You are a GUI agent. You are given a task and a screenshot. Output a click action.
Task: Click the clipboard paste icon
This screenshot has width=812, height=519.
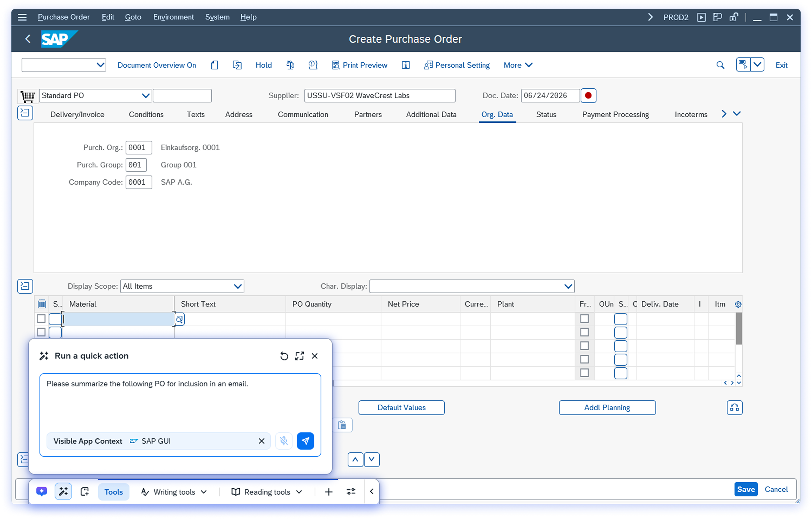[x=342, y=425]
